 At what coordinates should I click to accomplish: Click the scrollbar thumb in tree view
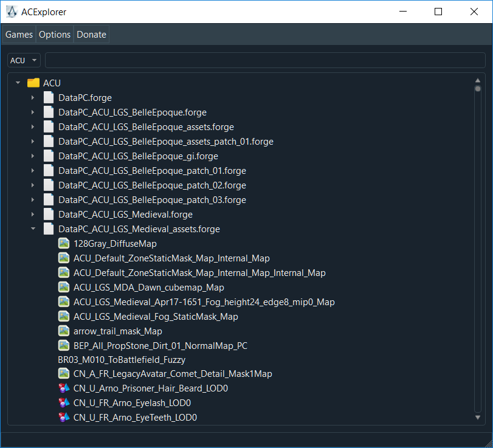[478, 89]
